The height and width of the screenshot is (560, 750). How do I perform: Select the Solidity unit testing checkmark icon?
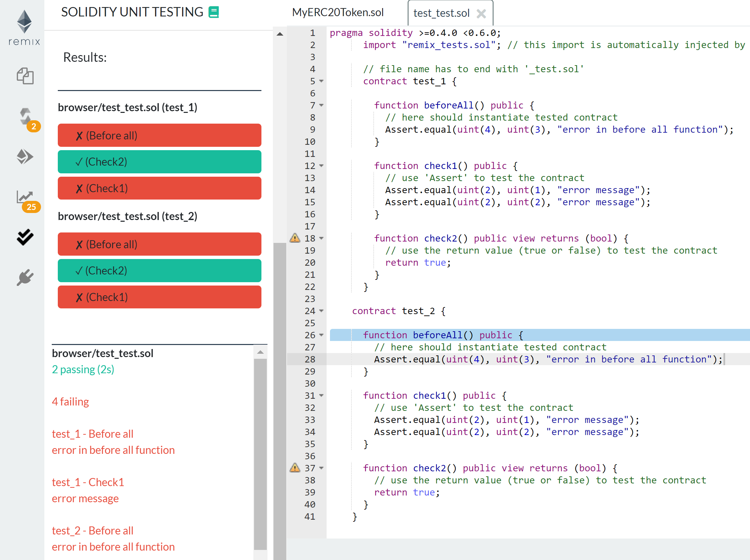pyautogui.click(x=25, y=237)
